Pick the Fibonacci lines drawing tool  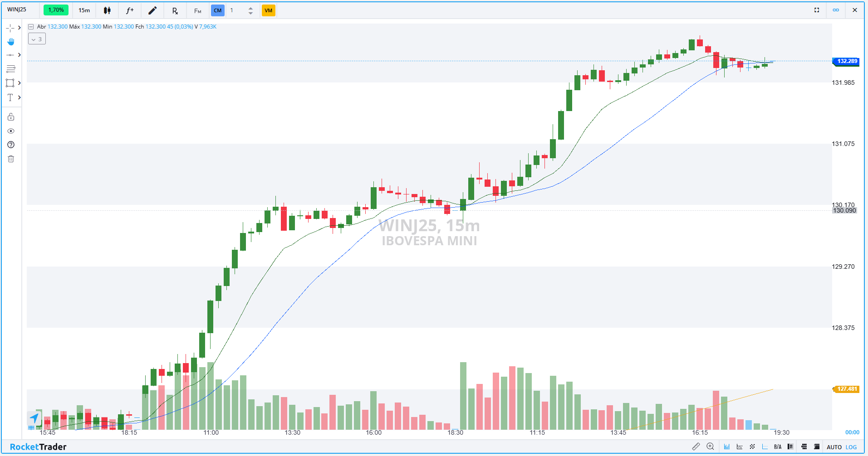pyautogui.click(x=11, y=69)
